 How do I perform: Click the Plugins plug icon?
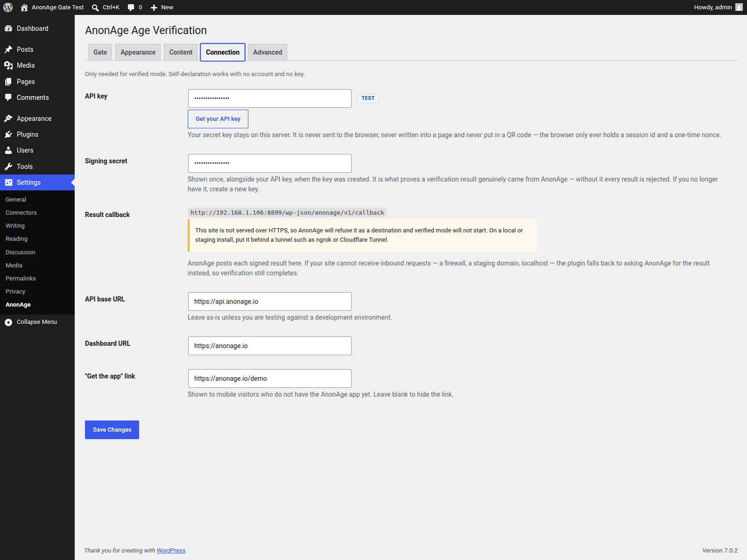click(x=8, y=134)
